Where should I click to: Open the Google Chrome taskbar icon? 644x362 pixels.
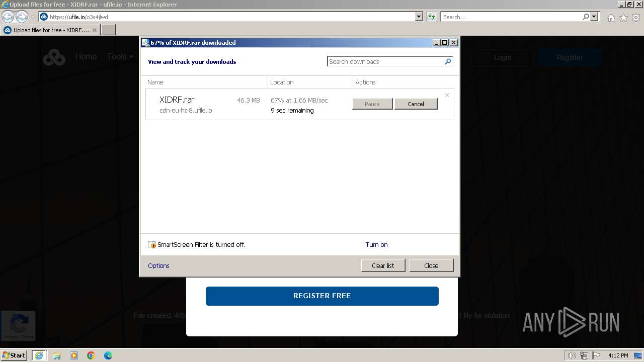tap(91, 355)
